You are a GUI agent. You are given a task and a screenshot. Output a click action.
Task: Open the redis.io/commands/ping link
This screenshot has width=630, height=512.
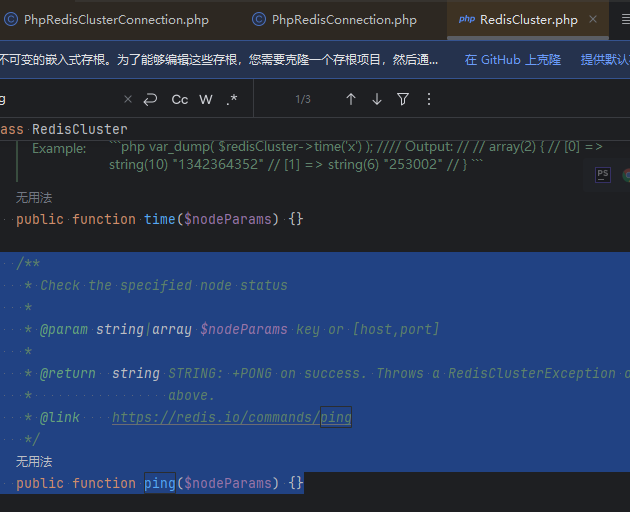232,417
